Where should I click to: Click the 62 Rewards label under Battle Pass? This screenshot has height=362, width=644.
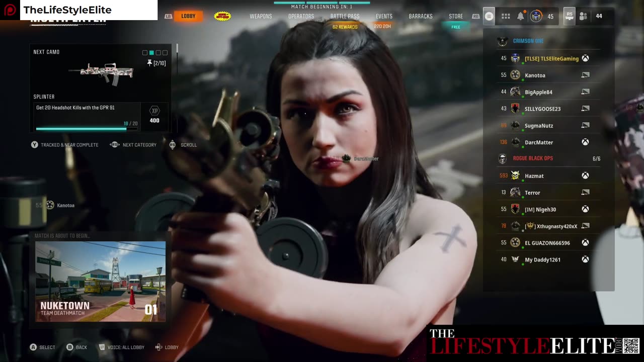[345, 27]
